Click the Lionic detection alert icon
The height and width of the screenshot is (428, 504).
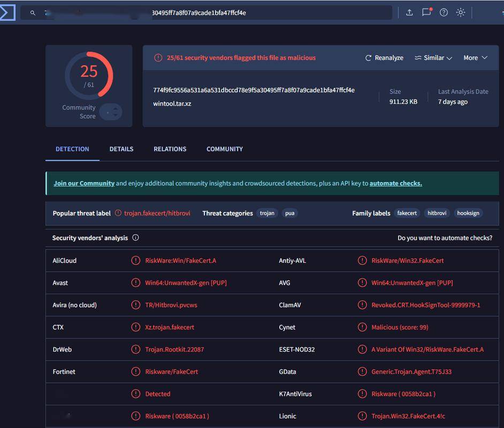click(x=362, y=416)
